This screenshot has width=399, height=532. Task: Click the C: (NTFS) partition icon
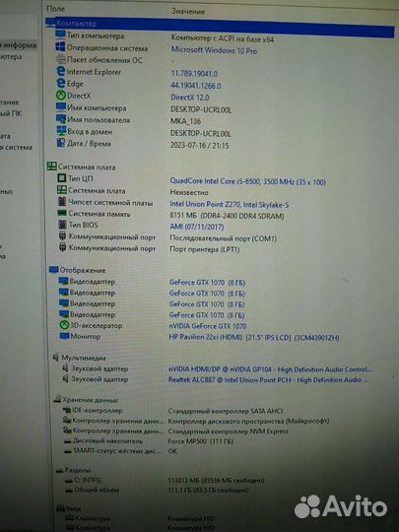point(69,481)
